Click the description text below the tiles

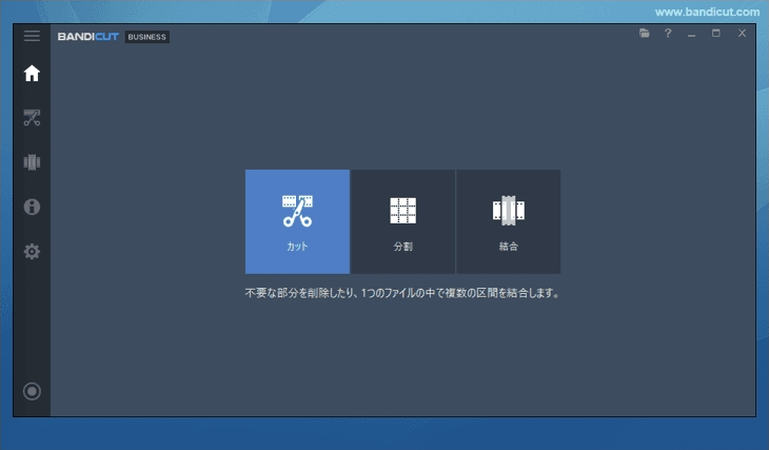tap(401, 294)
